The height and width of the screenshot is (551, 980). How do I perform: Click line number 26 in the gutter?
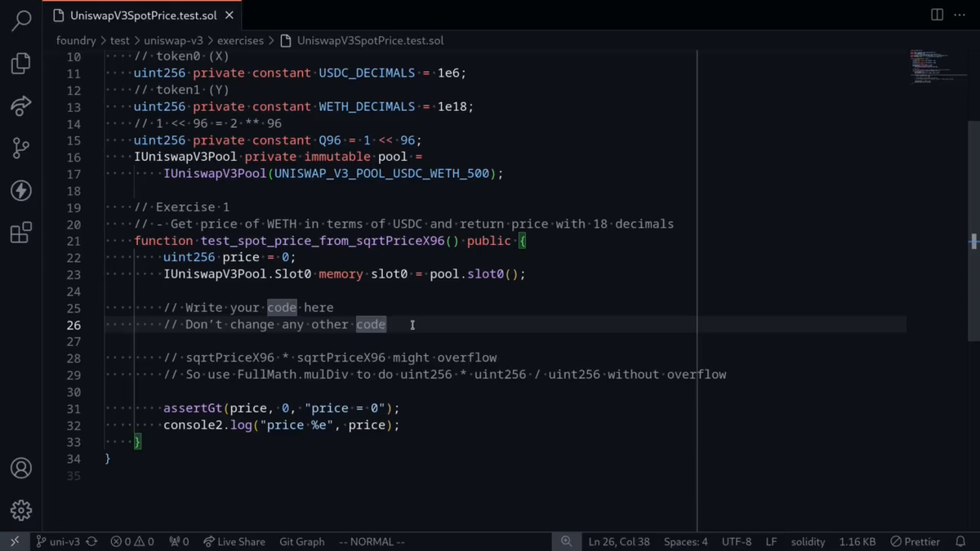point(73,325)
